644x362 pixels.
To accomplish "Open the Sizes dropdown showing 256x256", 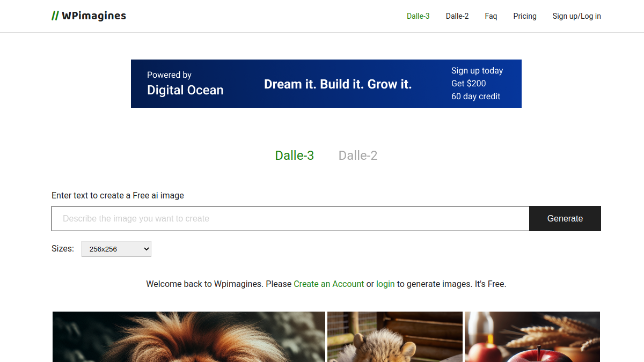I will point(116,249).
